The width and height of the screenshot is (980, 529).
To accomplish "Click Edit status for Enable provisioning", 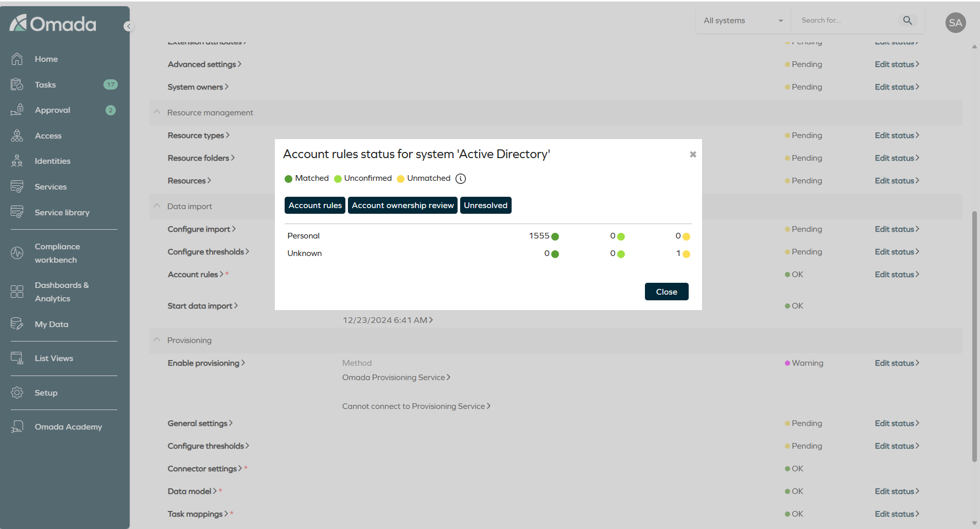I will coord(897,363).
